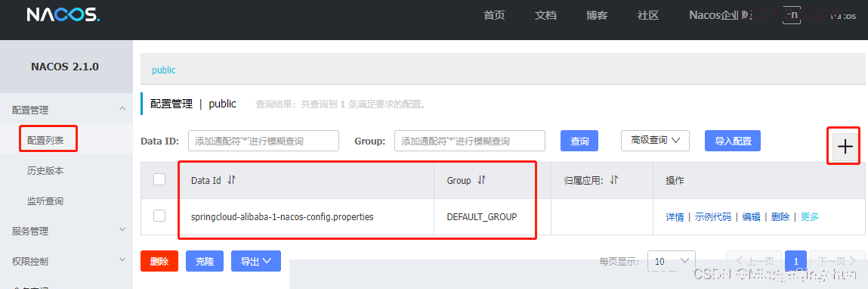Screen dimensions: 868x289
Task: Open 文档 in top navigation
Action: (x=545, y=15)
